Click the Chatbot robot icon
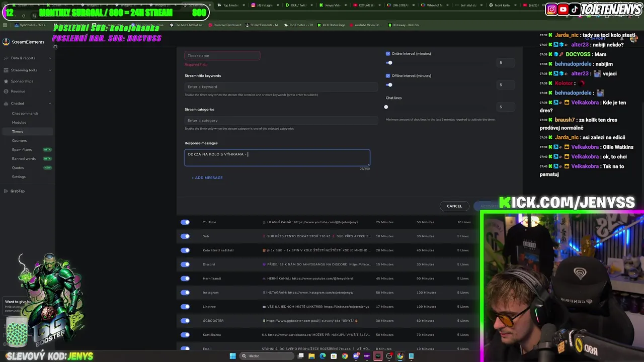 point(6,103)
